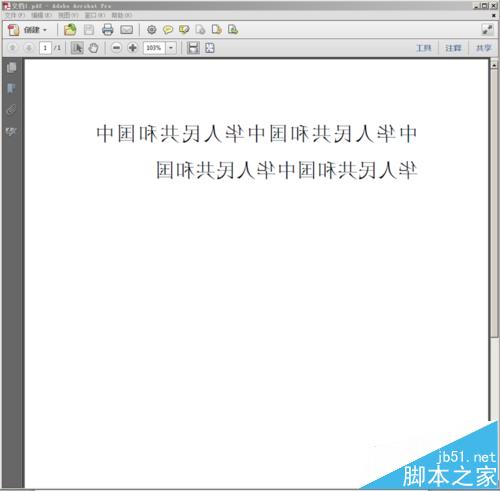
Task: Open the Comment pane
Action: click(453, 48)
